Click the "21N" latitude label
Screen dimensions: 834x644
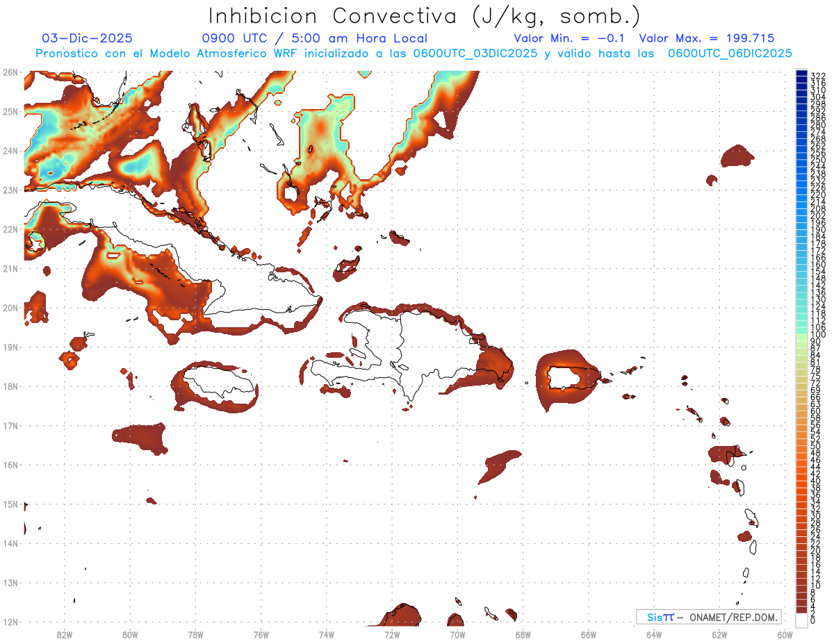pyautogui.click(x=10, y=268)
